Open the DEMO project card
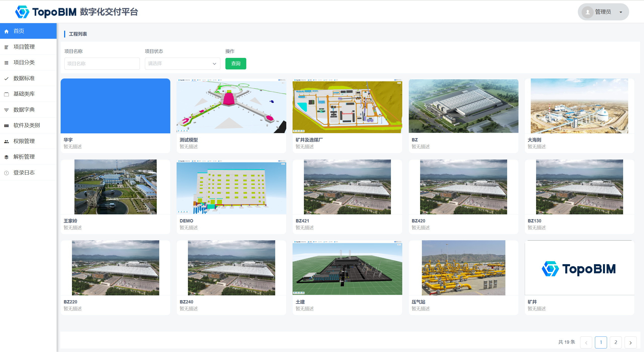This screenshot has height=352, width=644. 231,187
